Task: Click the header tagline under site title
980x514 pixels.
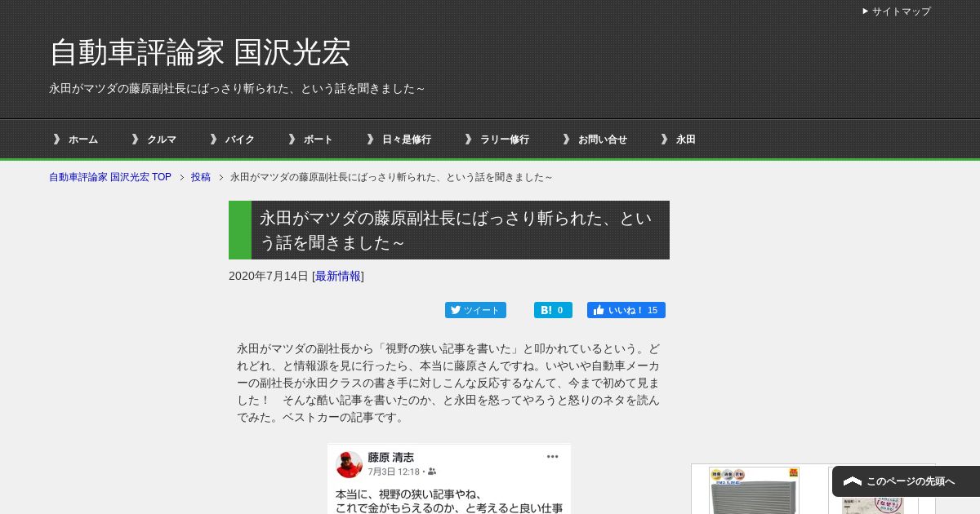Action: pyautogui.click(x=237, y=88)
